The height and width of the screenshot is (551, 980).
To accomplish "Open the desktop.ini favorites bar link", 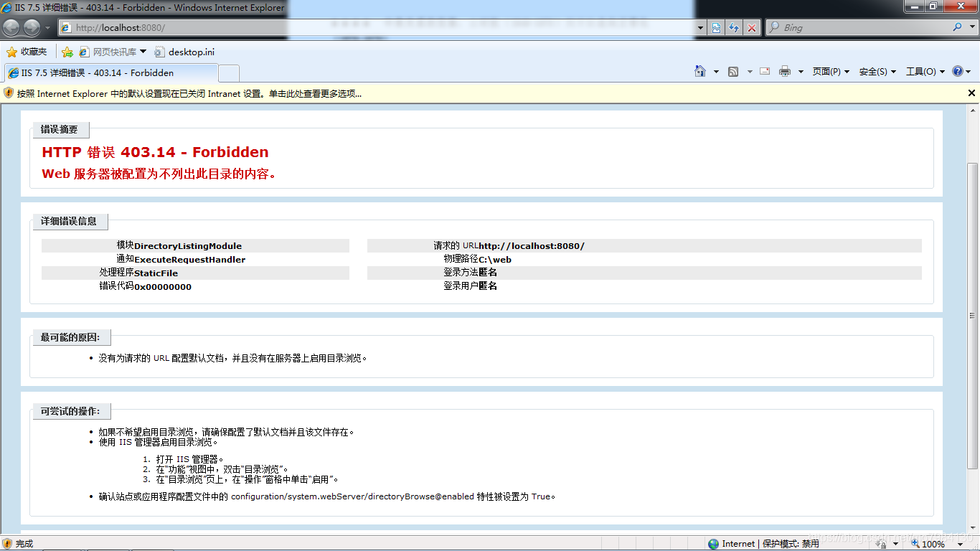I will (184, 52).
